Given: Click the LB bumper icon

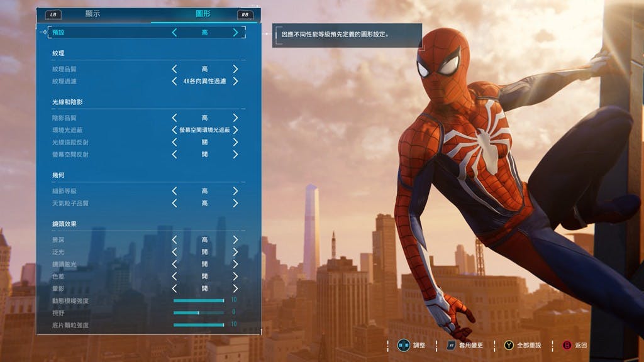Looking at the screenshot, I should click(53, 15).
